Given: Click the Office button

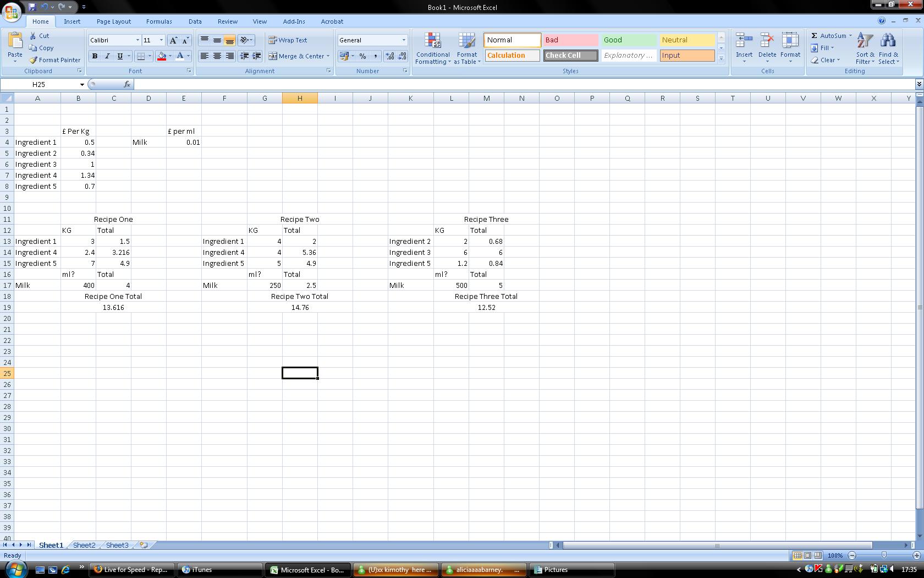Looking at the screenshot, I should (x=12, y=11).
